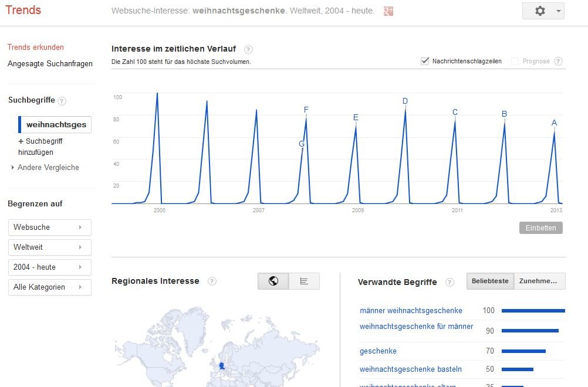Click the Einbetten button
Screen dimensions: 588x387
pos(540,228)
